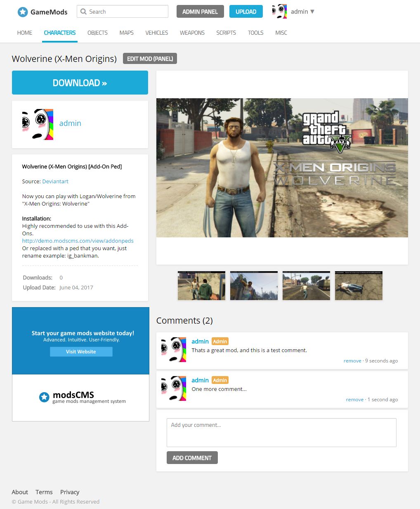Open the Deviantart source link

pos(55,181)
